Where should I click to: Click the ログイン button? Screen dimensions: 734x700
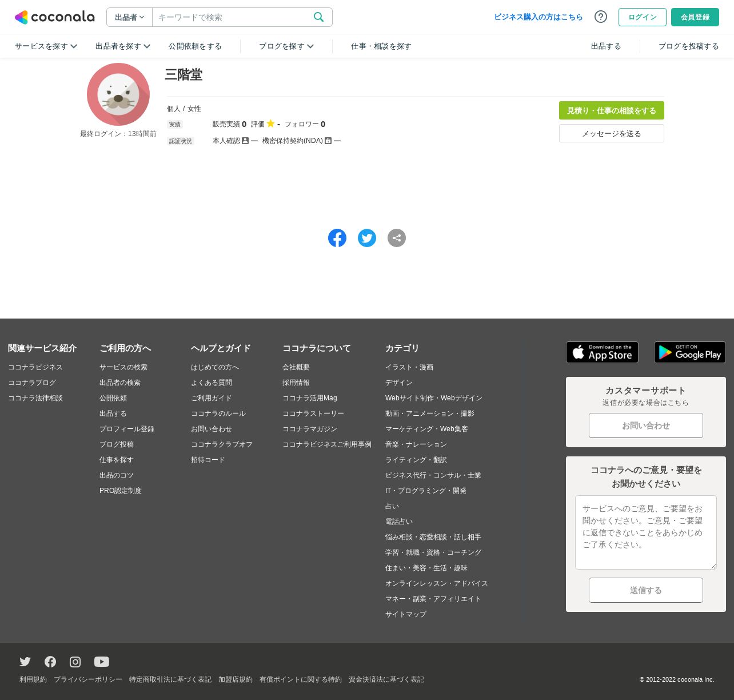tap(643, 17)
